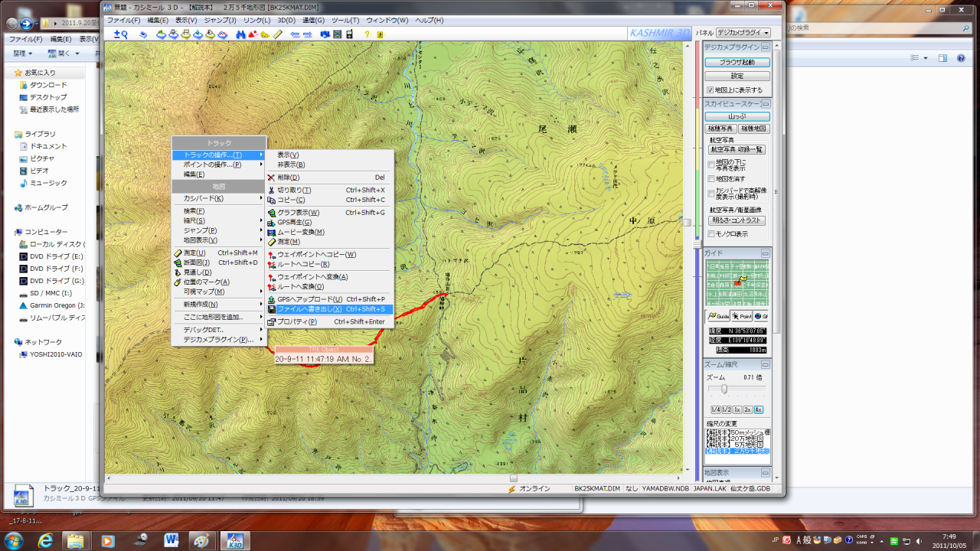The height and width of the screenshot is (551, 980).
Task: Click the GPS handheld device toolbar icon
Action: coord(349,34)
